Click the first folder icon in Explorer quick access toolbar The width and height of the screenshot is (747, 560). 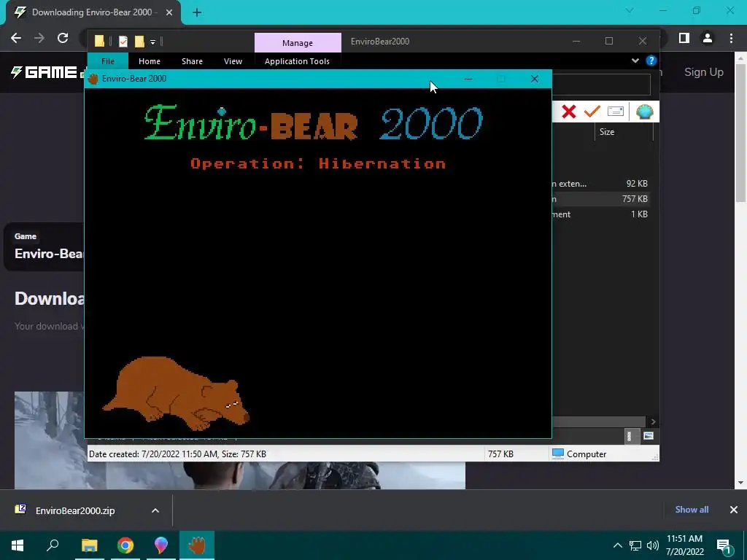click(x=99, y=42)
